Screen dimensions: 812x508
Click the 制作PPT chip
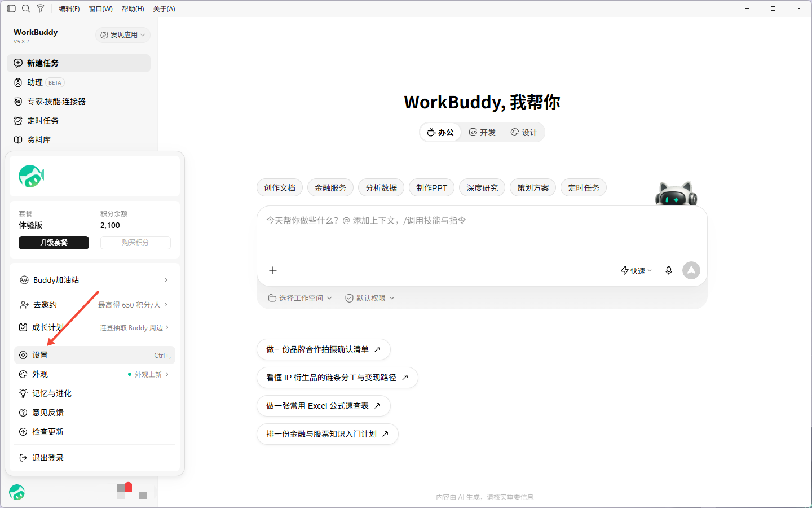[x=431, y=188]
